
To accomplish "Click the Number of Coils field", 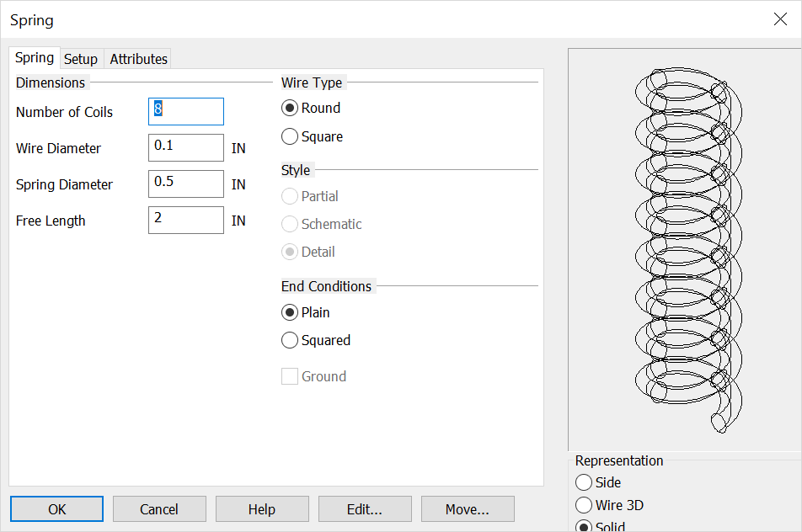I will tap(185, 111).
